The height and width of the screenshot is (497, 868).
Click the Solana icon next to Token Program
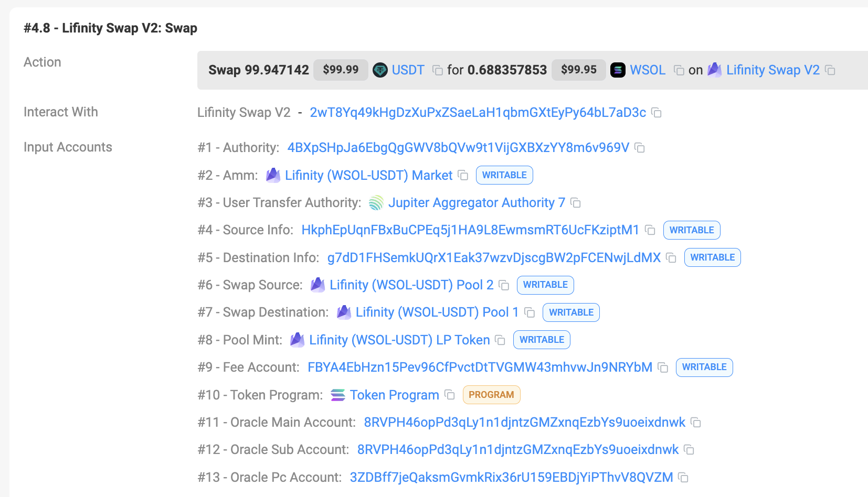click(337, 394)
